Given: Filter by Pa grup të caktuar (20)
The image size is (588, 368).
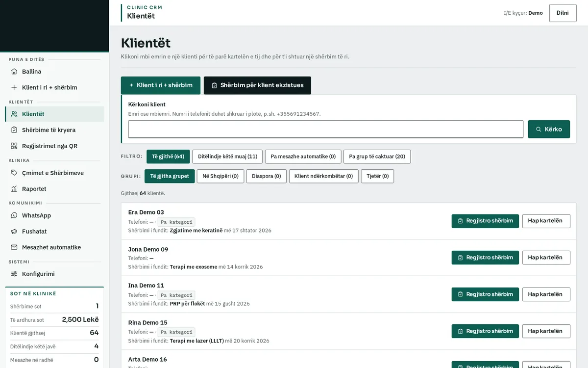Looking at the screenshot, I should [x=377, y=157].
